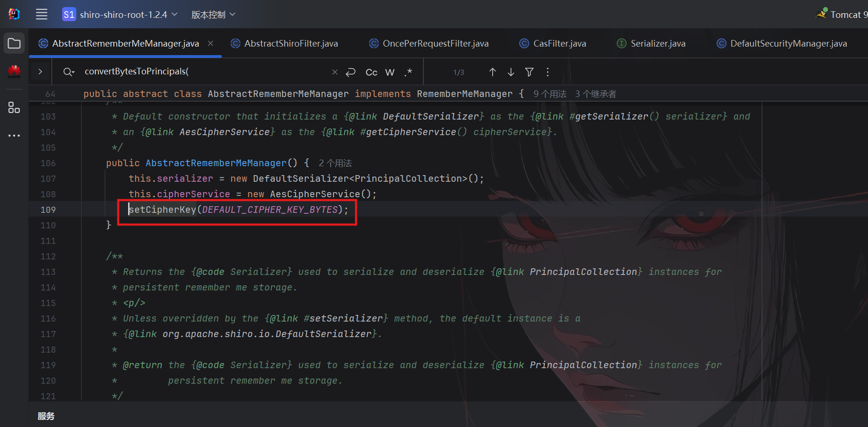This screenshot has width=868, height=427.
Task: Open the main hamburger menu
Action: (41, 14)
